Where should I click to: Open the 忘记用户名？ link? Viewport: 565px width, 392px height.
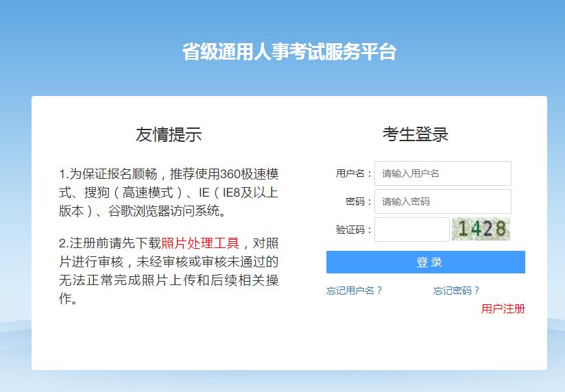[354, 291]
